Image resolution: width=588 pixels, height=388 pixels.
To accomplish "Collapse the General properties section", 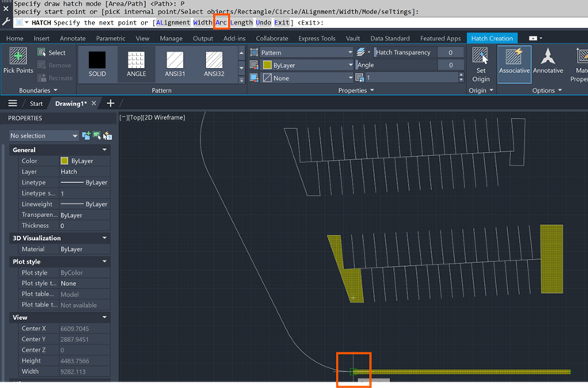I will [105, 150].
